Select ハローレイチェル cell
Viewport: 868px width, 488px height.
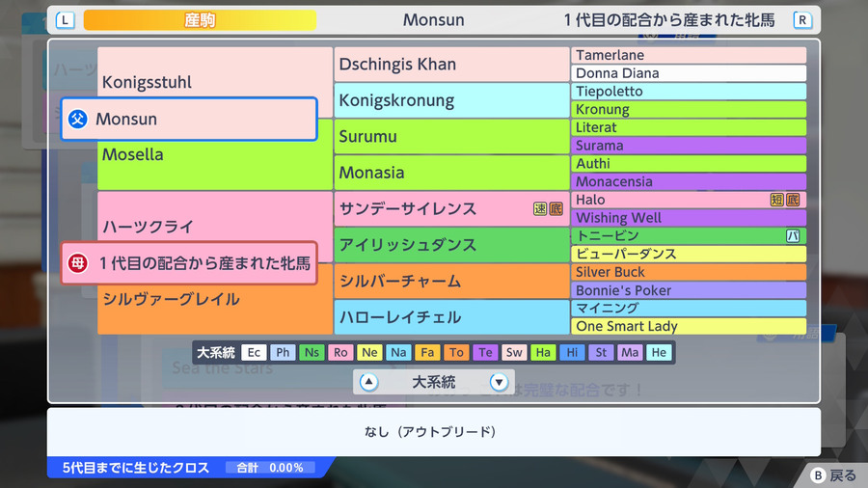451,317
